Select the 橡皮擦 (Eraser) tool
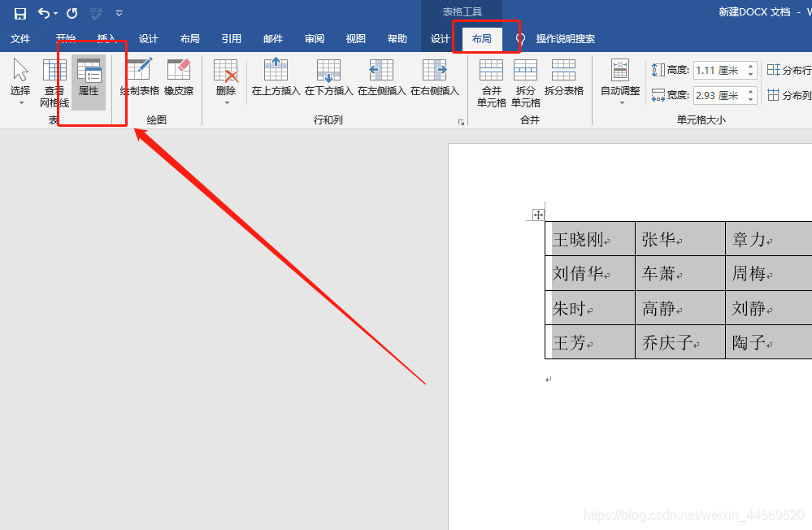Viewport: 812px width, 530px height. [x=179, y=78]
